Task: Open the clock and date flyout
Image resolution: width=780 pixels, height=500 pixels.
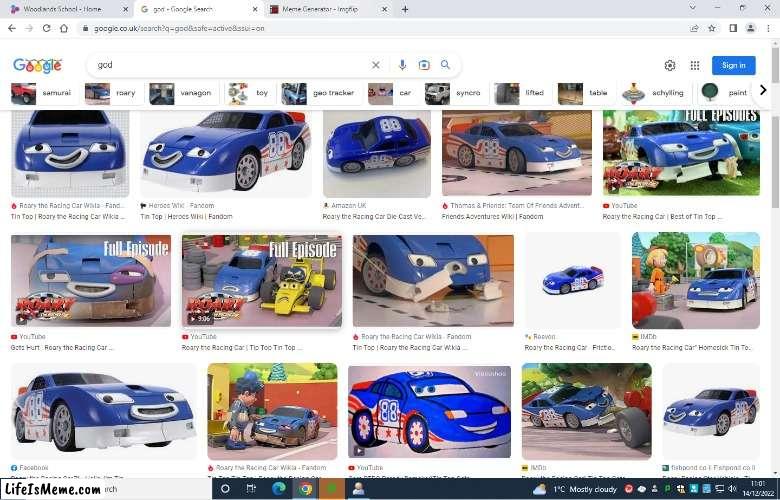Action: pyautogui.click(x=758, y=488)
